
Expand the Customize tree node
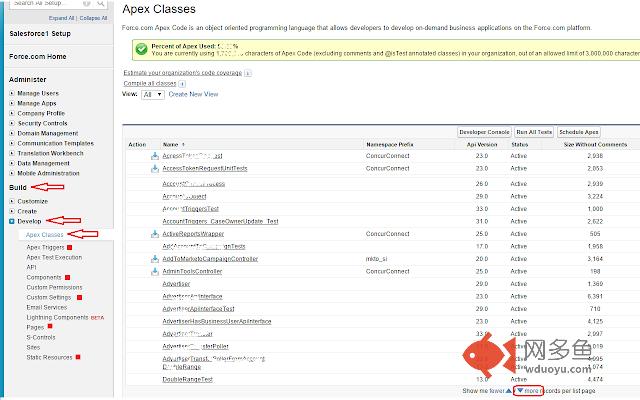[12, 201]
